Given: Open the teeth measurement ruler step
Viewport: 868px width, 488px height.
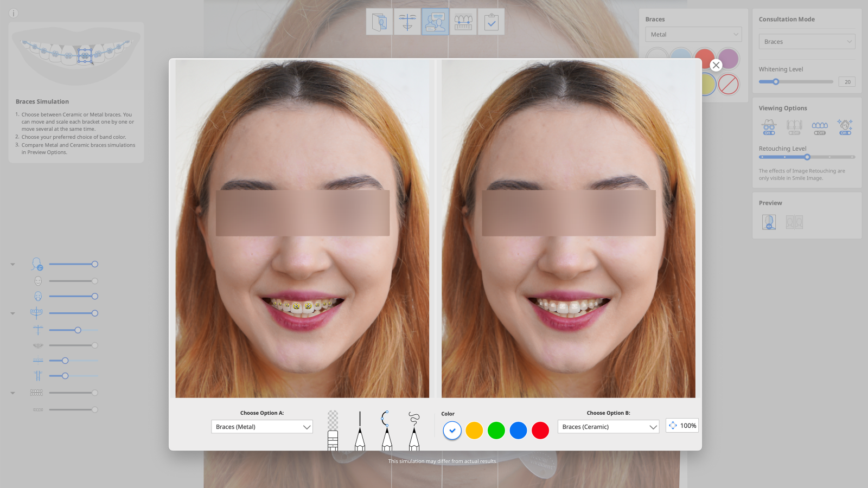Looking at the screenshot, I should tap(463, 22).
